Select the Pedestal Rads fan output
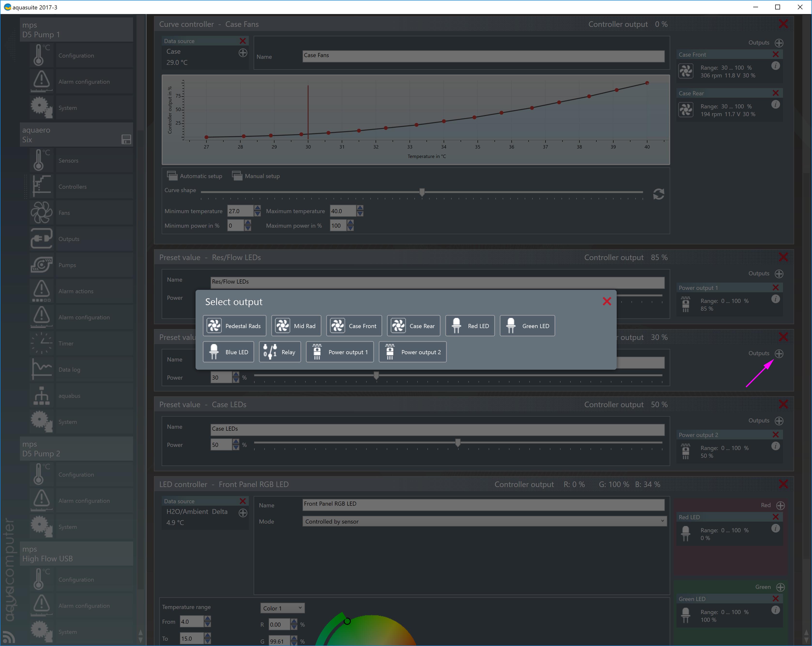 point(234,326)
